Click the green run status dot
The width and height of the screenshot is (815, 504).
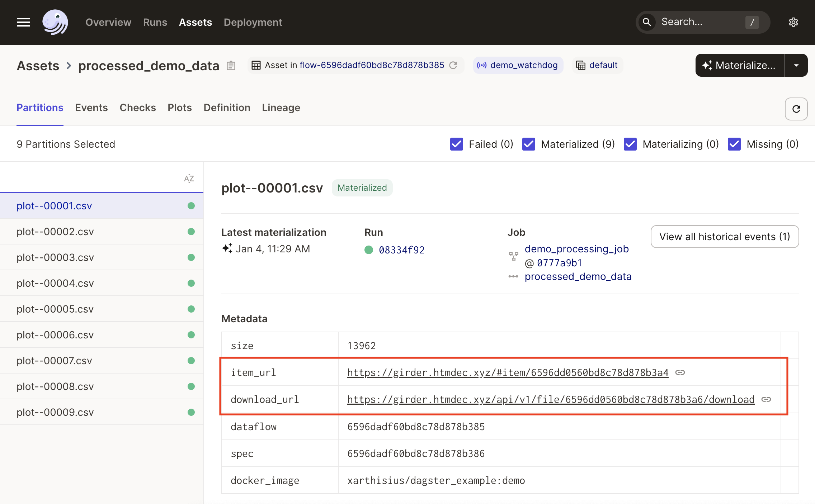pos(369,250)
